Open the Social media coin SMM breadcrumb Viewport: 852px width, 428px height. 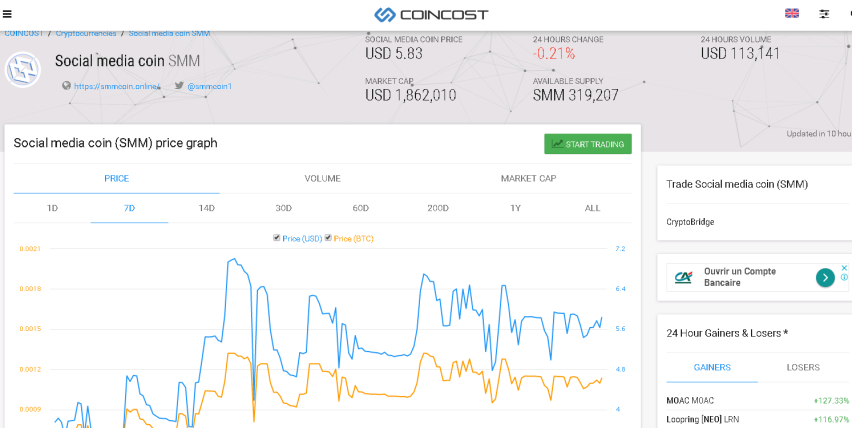170,34
